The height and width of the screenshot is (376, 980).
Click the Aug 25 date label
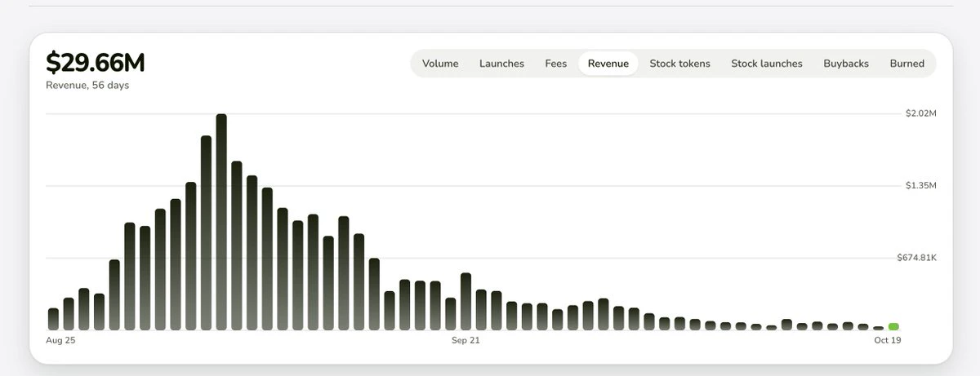click(x=60, y=340)
